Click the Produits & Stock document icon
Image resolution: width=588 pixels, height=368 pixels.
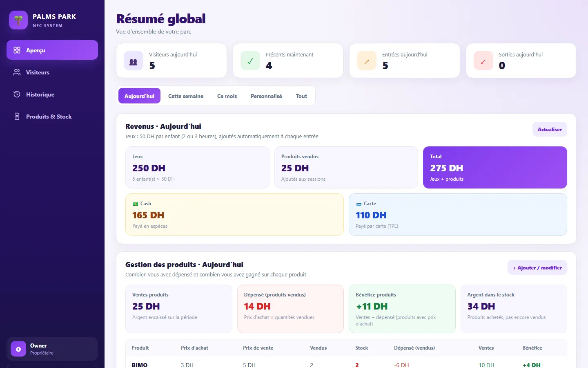[x=17, y=117]
